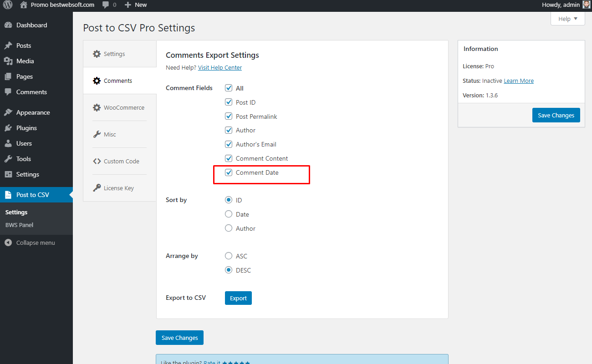Viewport: 592px width, 364px height.
Task: Click the Settings sliders icon in sidebar
Action: (8, 174)
